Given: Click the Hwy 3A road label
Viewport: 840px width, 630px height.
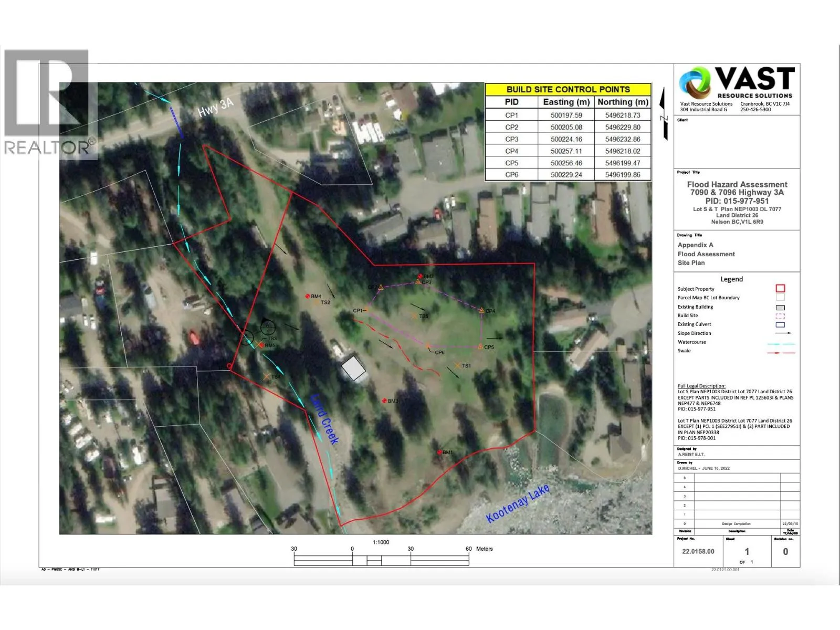Looking at the screenshot, I should [x=215, y=107].
